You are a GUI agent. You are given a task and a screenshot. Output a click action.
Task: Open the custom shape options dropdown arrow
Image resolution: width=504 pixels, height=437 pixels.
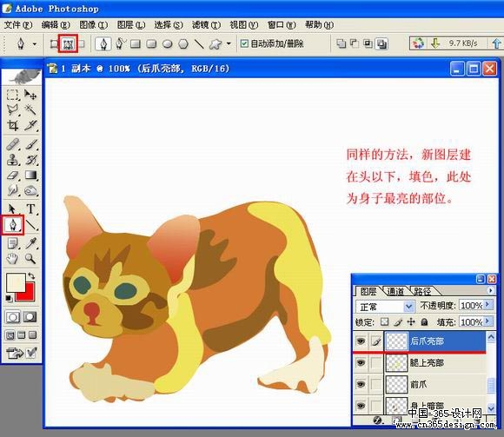click(229, 43)
